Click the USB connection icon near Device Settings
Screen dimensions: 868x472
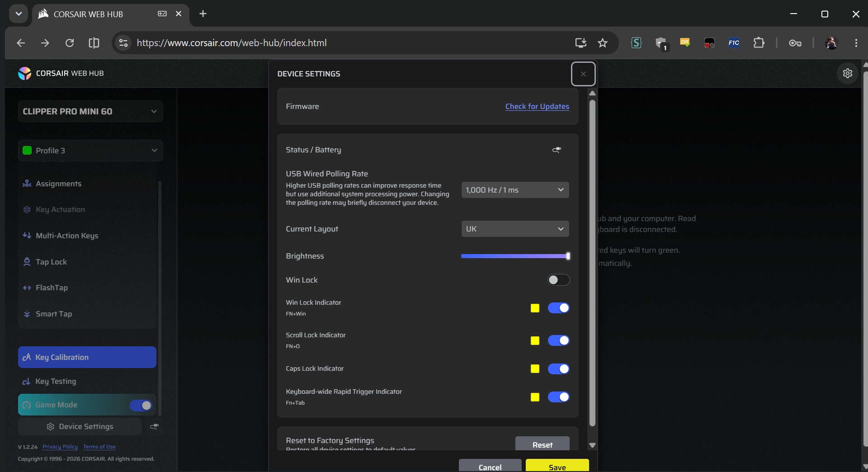pos(154,426)
